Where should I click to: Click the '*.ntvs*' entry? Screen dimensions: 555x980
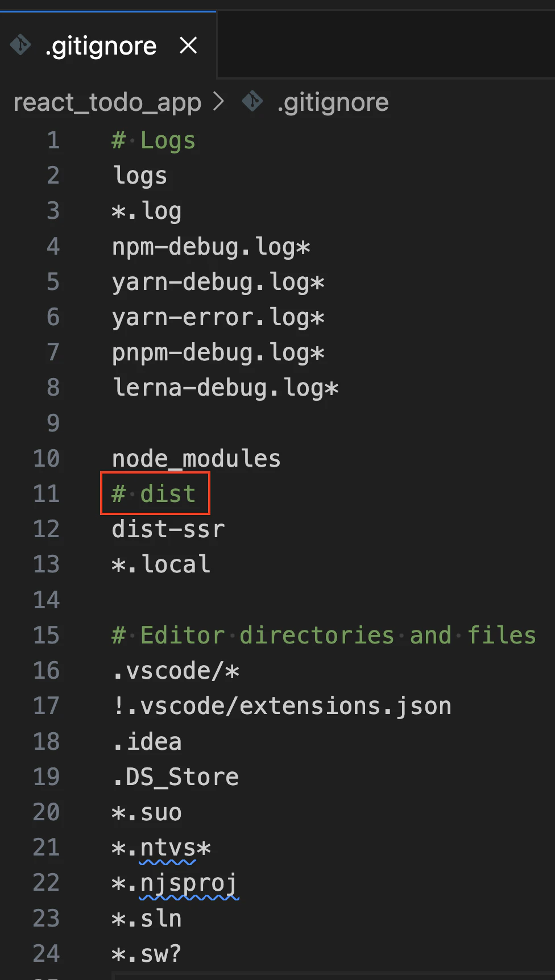coord(161,848)
